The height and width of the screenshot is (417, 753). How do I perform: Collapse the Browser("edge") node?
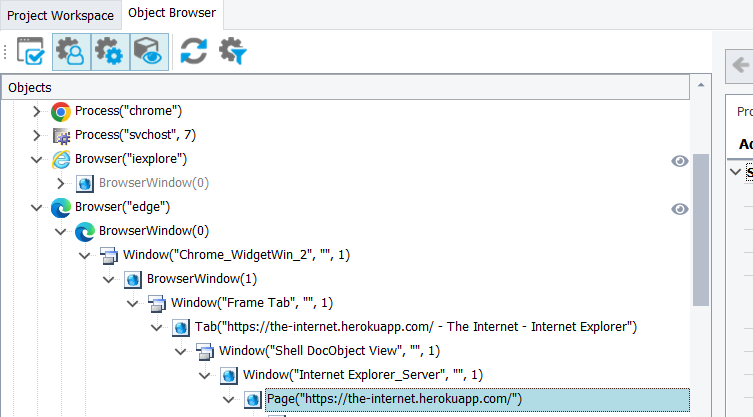click(x=37, y=207)
